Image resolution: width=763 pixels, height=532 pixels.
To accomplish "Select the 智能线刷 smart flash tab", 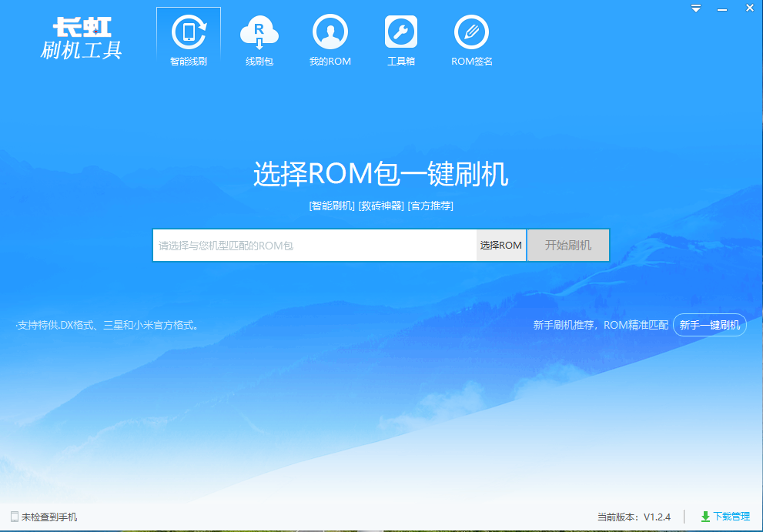I will [189, 38].
